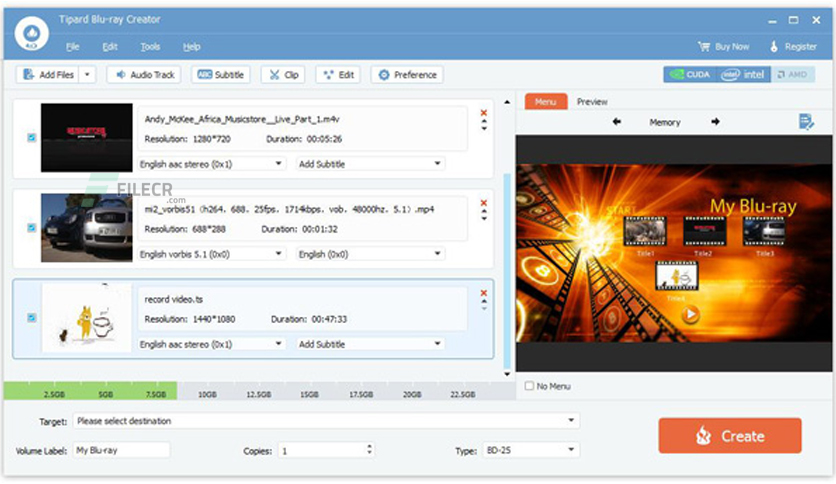Enable the No Menu checkbox
Screen dimensions: 836x484
529,385
